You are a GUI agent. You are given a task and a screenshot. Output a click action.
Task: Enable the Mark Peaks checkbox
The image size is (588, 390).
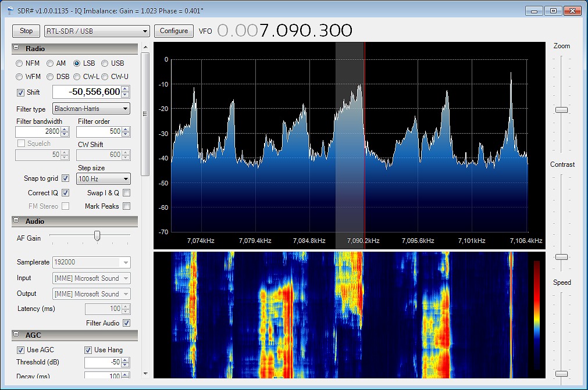tap(126, 206)
